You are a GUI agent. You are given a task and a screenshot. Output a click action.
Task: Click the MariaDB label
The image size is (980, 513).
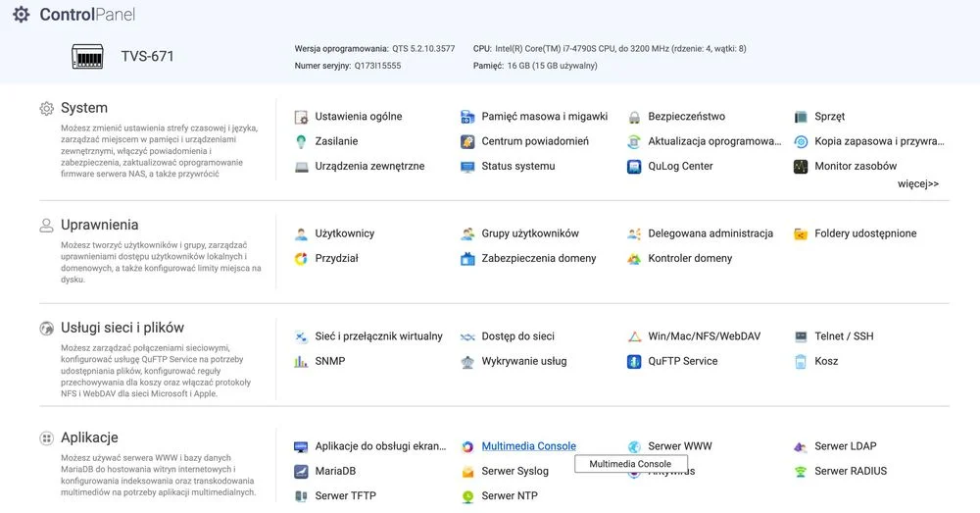335,471
